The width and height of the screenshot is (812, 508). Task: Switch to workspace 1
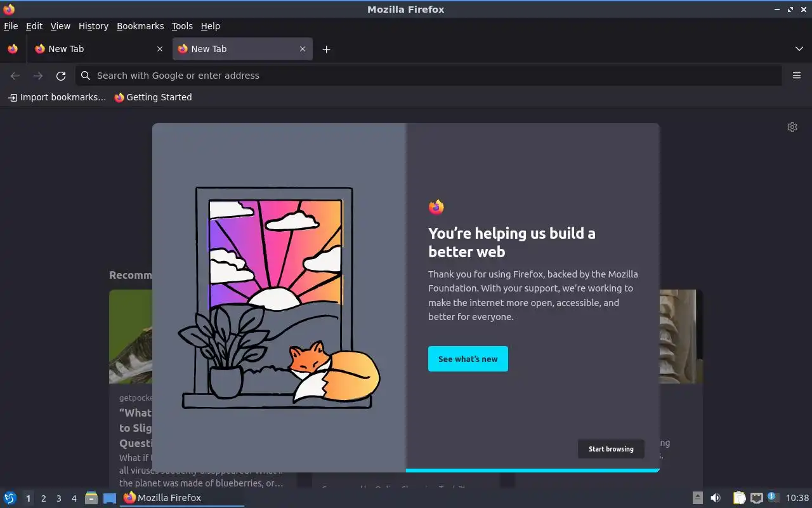28,498
